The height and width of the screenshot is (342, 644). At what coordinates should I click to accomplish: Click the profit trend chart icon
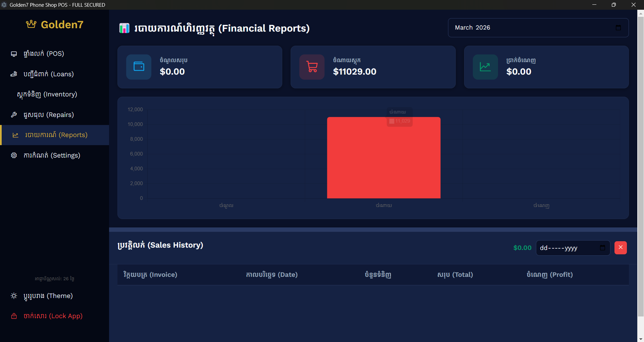point(485,67)
